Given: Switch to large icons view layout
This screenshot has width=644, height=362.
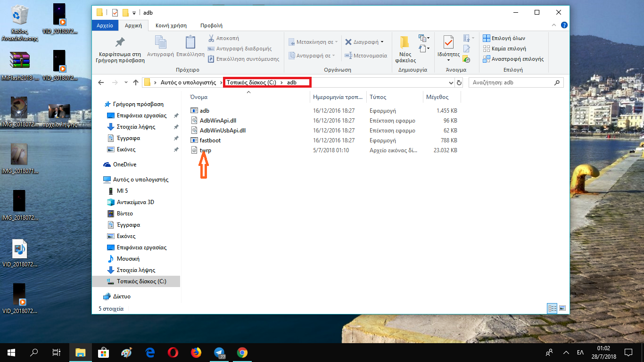Looking at the screenshot, I should pyautogui.click(x=562, y=308).
